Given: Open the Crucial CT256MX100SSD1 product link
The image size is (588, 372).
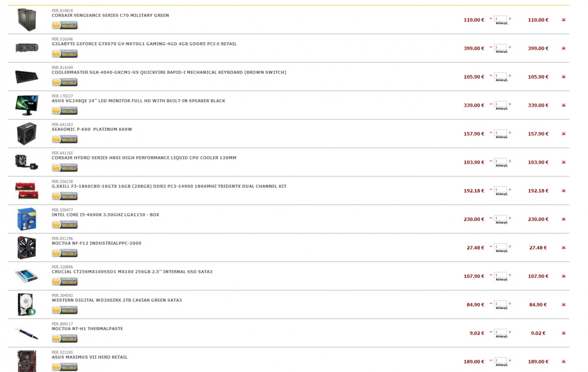Looking at the screenshot, I should 132,272.
